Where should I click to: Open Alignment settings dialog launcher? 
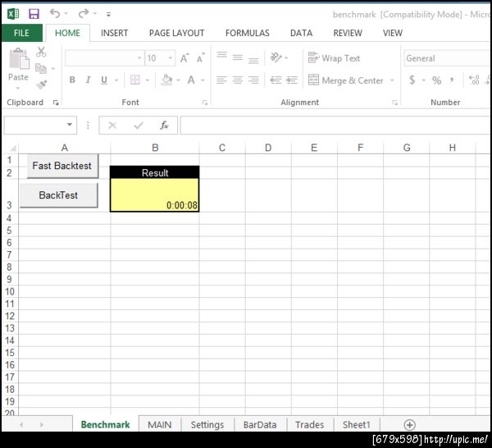394,103
